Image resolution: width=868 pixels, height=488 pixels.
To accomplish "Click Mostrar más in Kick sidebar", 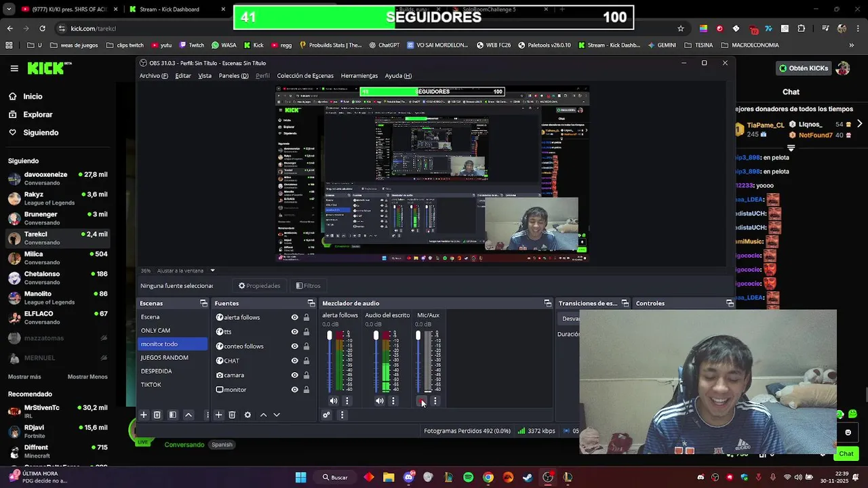I will coord(24,377).
